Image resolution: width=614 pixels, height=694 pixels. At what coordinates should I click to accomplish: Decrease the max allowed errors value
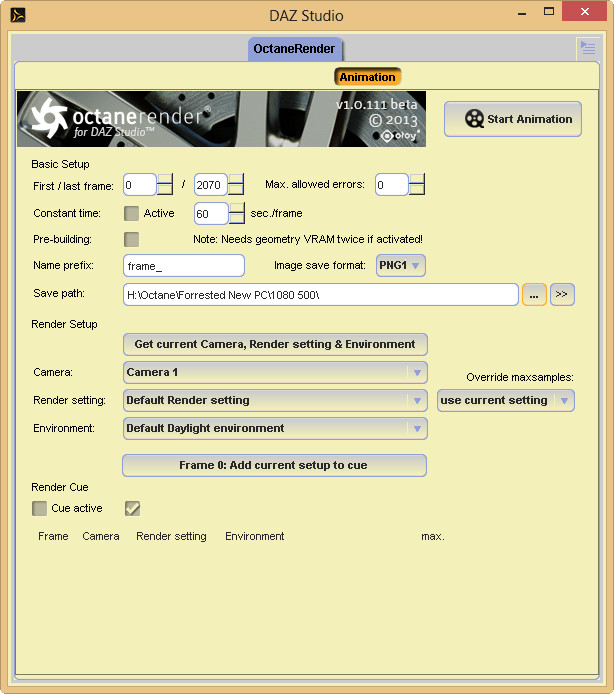pyautogui.click(x=417, y=190)
